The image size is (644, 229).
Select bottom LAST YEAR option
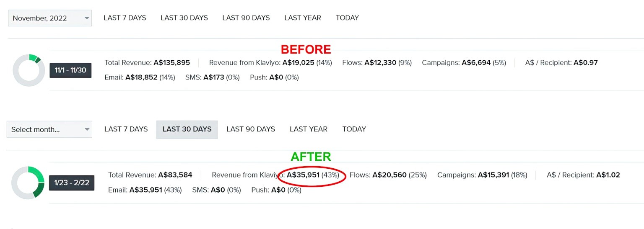coord(309,129)
